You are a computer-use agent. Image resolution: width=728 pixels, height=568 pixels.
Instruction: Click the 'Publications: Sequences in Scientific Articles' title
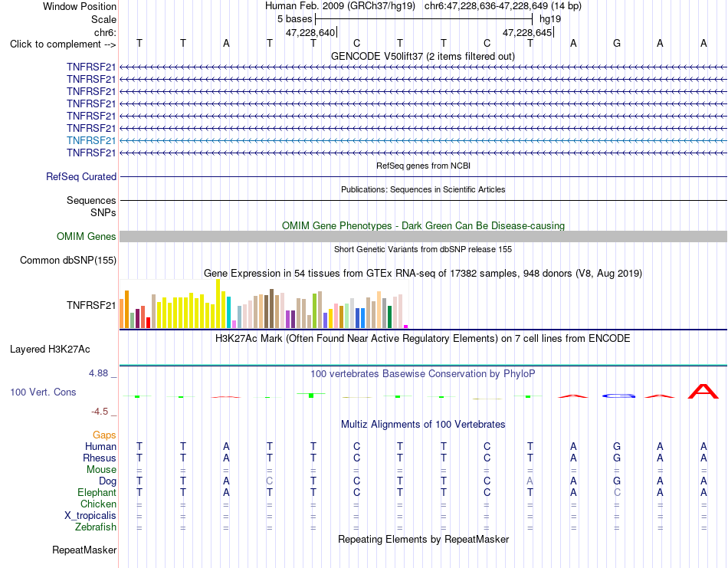tap(423, 189)
